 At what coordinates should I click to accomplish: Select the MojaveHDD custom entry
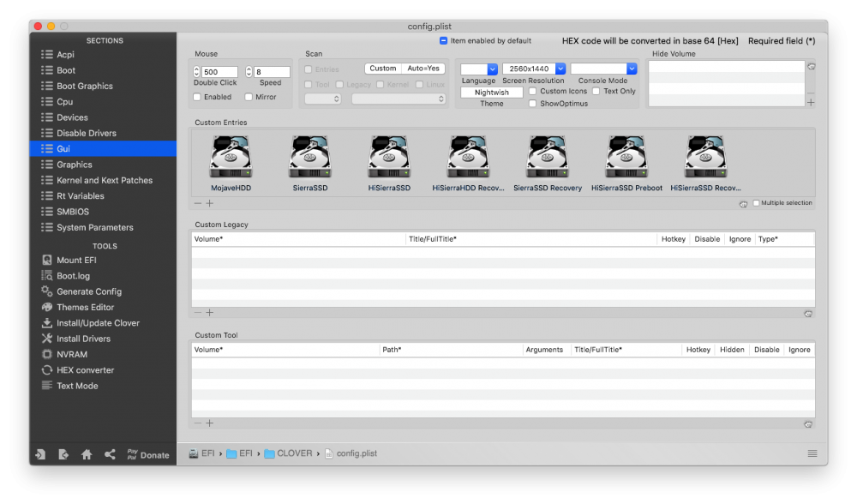[x=231, y=164]
